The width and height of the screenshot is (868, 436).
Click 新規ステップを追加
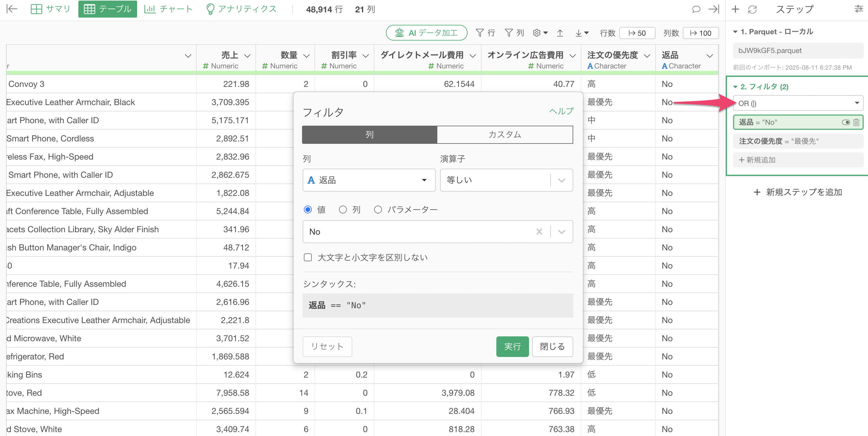[797, 192]
